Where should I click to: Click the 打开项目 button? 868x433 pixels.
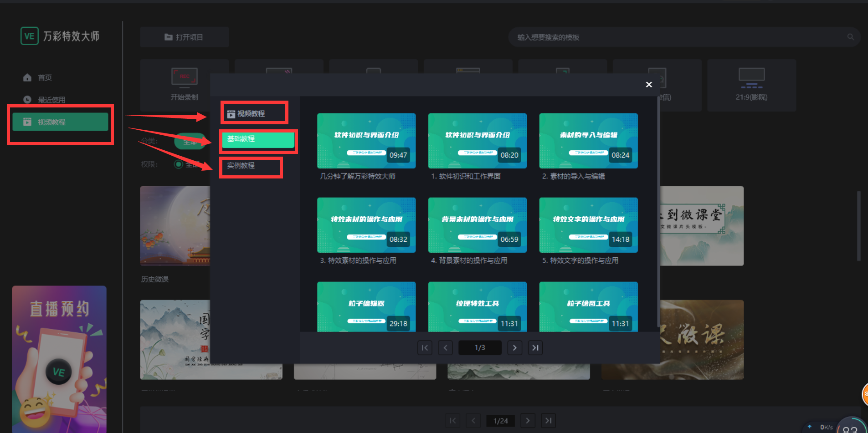pos(184,37)
